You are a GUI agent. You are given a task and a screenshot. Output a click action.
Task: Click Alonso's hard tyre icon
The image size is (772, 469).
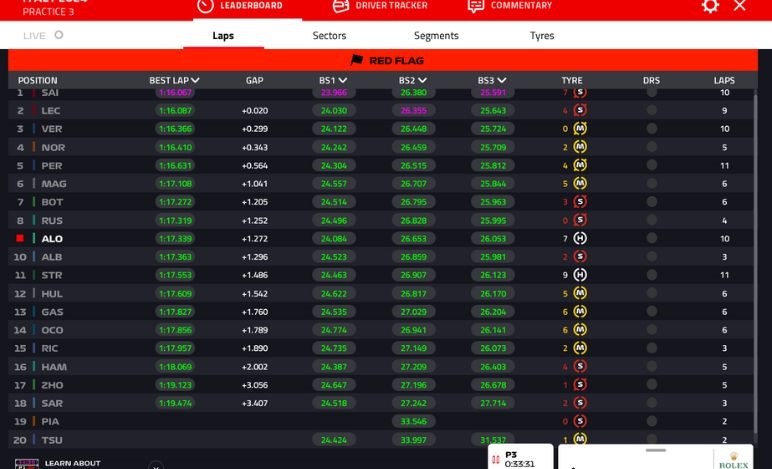tap(580, 239)
